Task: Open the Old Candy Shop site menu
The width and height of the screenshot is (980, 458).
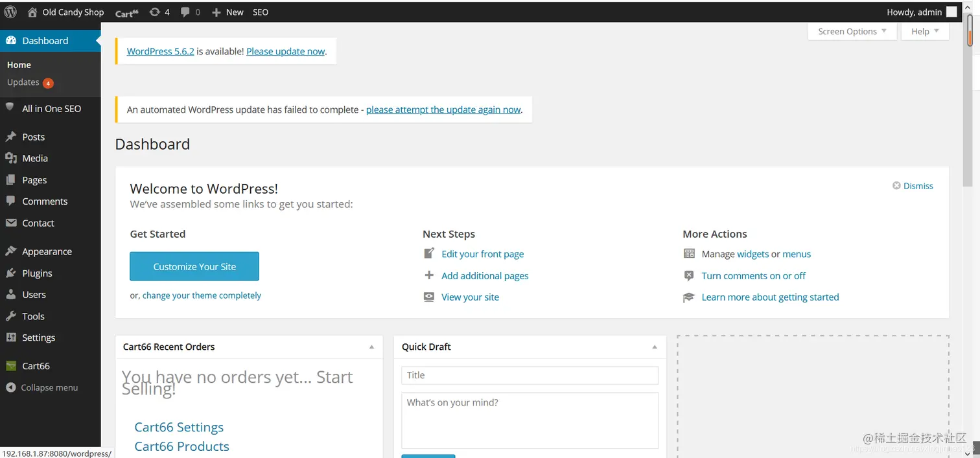Action: (x=73, y=12)
